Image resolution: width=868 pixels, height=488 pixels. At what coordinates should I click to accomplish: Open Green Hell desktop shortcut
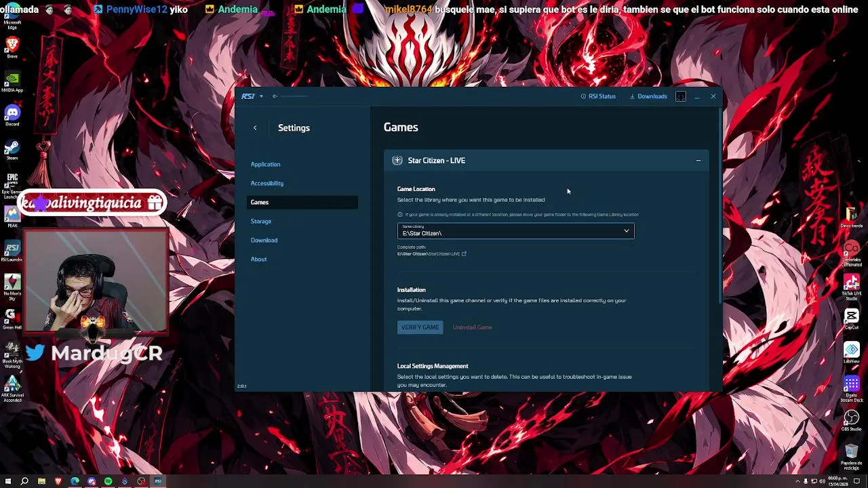[x=12, y=319]
